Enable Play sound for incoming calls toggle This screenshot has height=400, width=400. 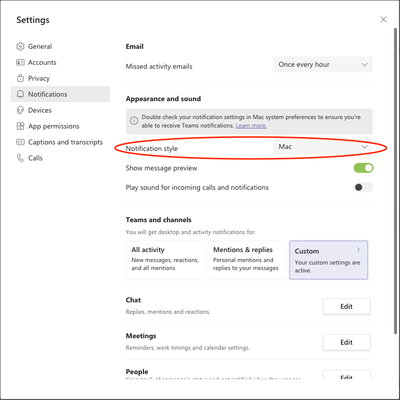point(363,187)
